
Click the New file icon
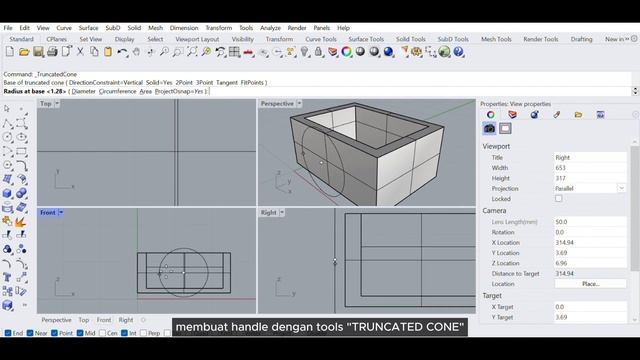pyautogui.click(x=10, y=52)
